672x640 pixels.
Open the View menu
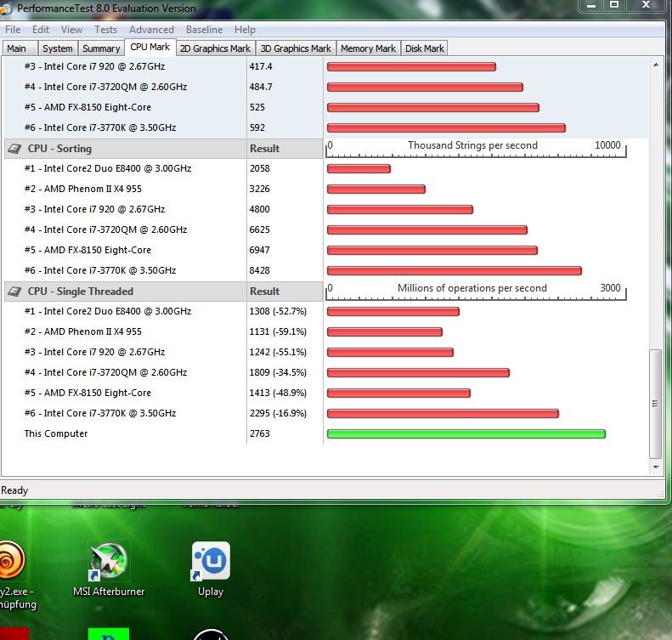point(71,30)
